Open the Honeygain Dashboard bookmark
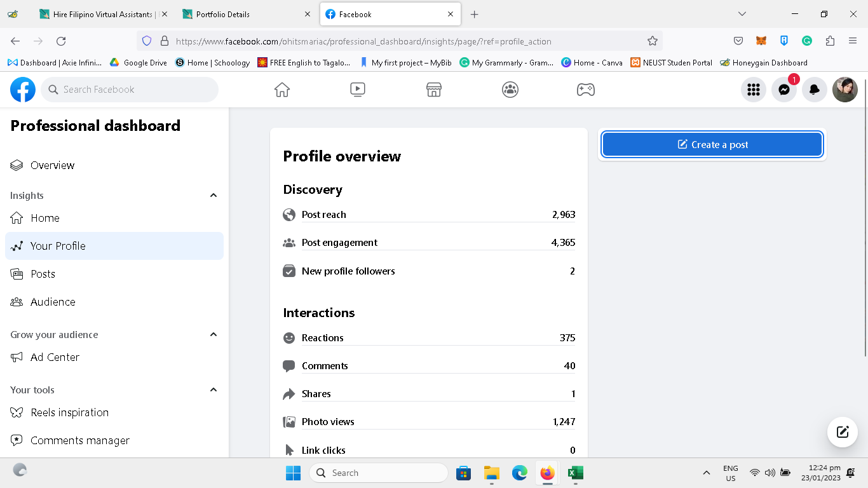 (764, 63)
